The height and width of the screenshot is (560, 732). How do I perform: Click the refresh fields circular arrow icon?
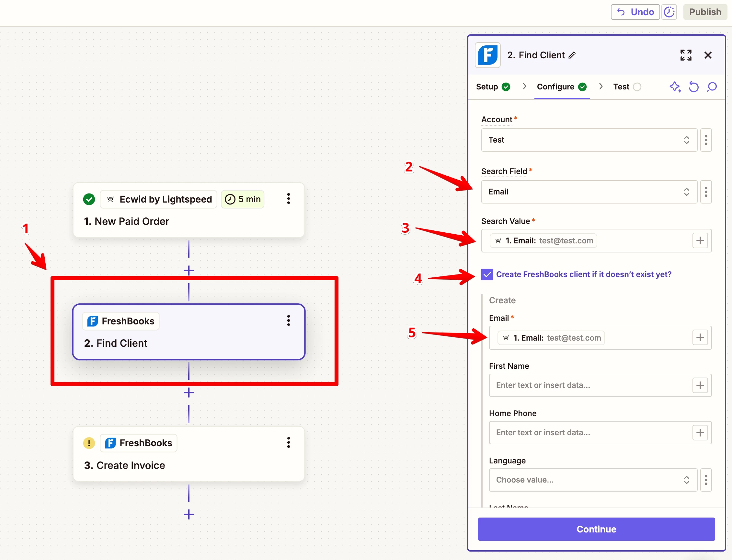point(693,87)
